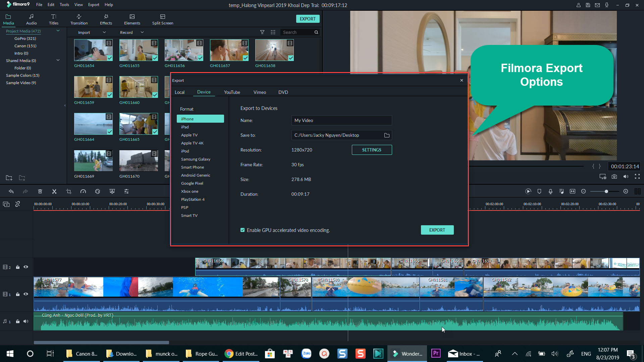Hide video track 2 with eye icon

26,267
